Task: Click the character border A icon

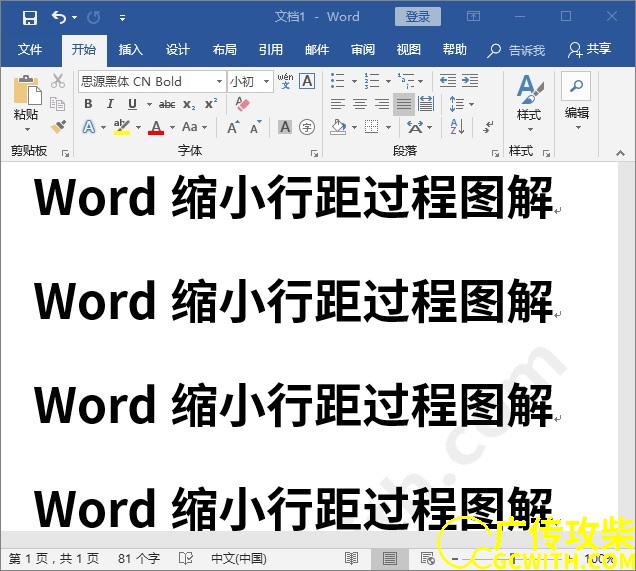Action: tap(307, 81)
